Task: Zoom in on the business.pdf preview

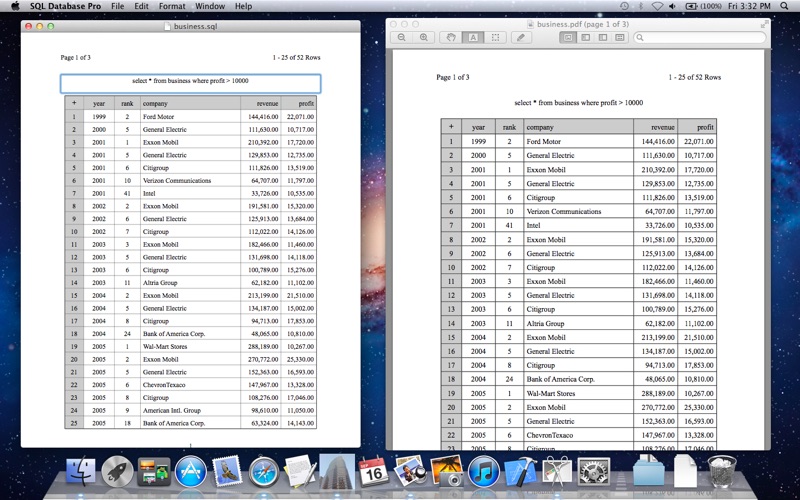Action: (423, 37)
